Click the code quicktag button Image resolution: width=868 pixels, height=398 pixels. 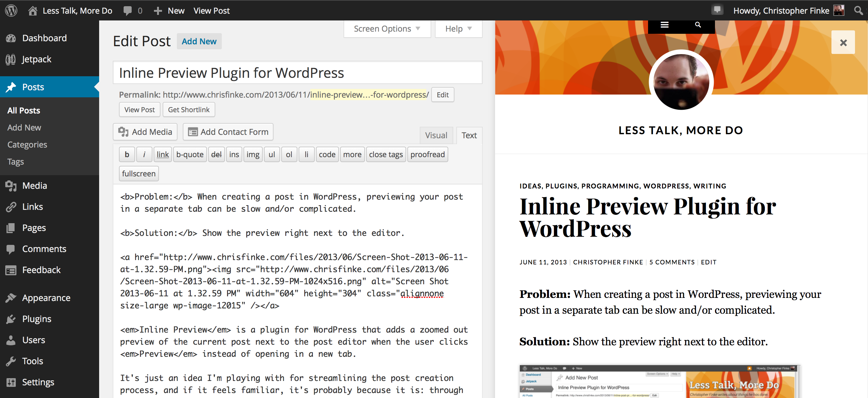tap(327, 154)
